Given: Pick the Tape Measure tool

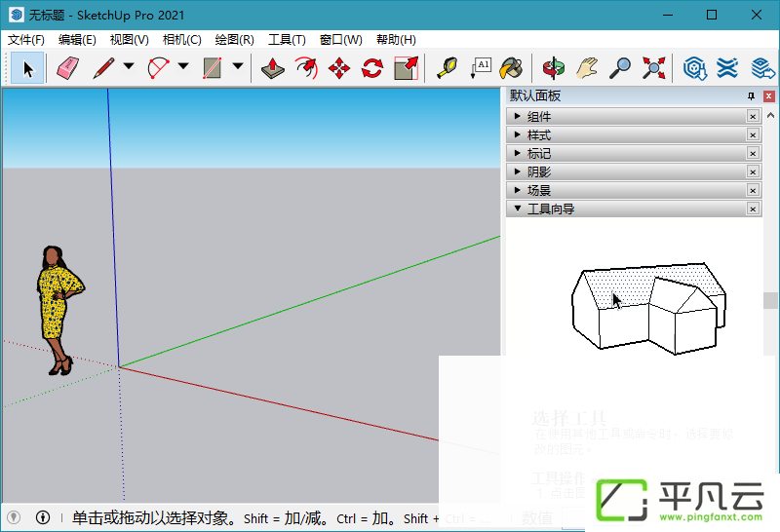Looking at the screenshot, I should click(x=448, y=68).
